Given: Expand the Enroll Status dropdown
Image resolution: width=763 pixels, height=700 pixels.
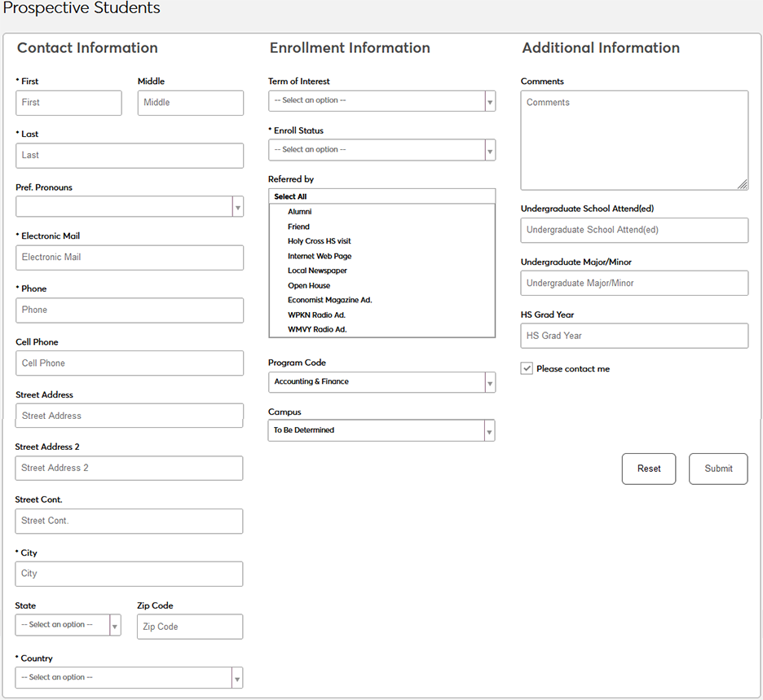Looking at the screenshot, I should tap(381, 150).
